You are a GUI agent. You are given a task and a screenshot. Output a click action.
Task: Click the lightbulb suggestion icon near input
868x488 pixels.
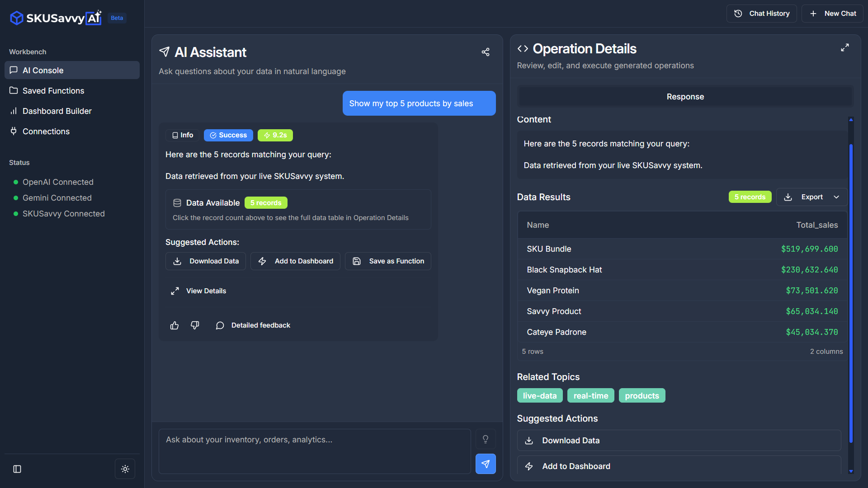pyautogui.click(x=486, y=439)
